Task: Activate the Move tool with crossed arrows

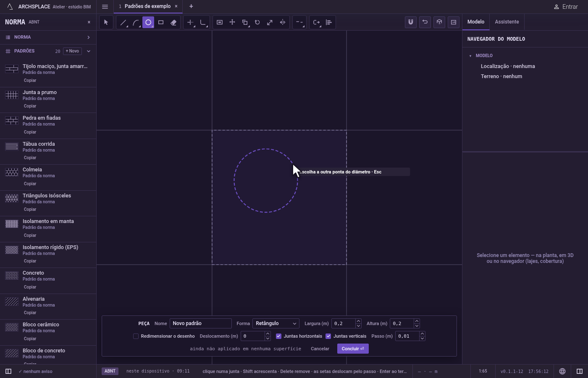Action: 232,22
